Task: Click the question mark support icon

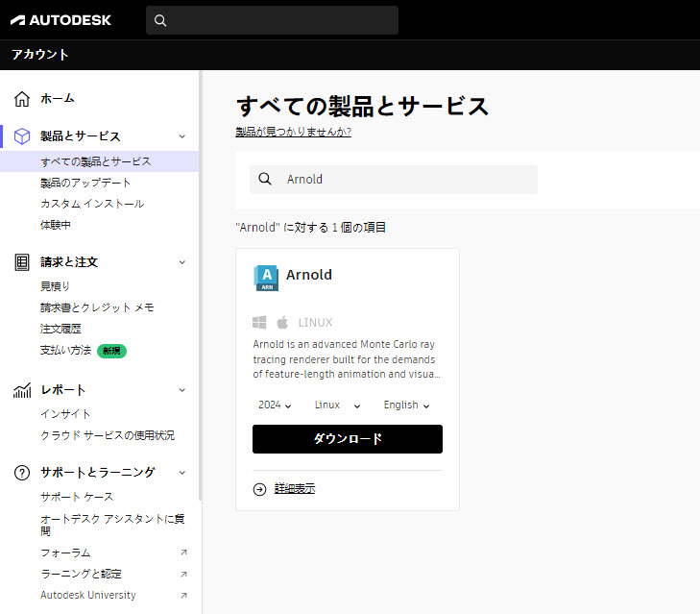Action: 22,473
